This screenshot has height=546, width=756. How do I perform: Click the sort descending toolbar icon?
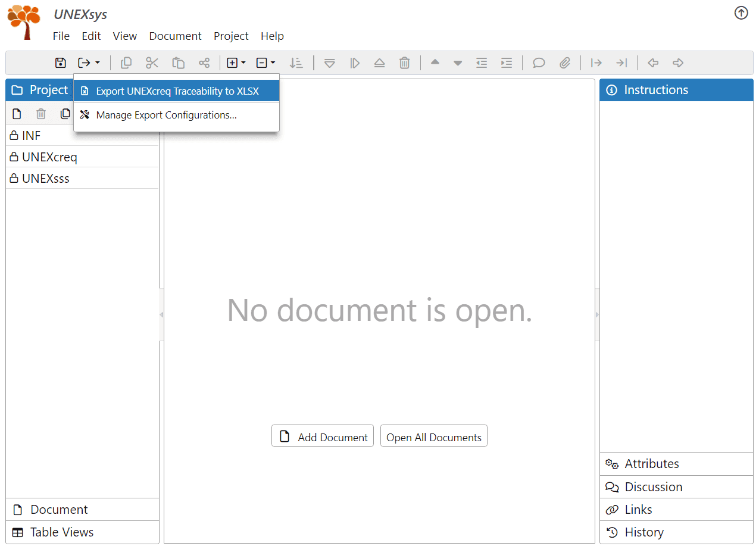click(x=296, y=63)
